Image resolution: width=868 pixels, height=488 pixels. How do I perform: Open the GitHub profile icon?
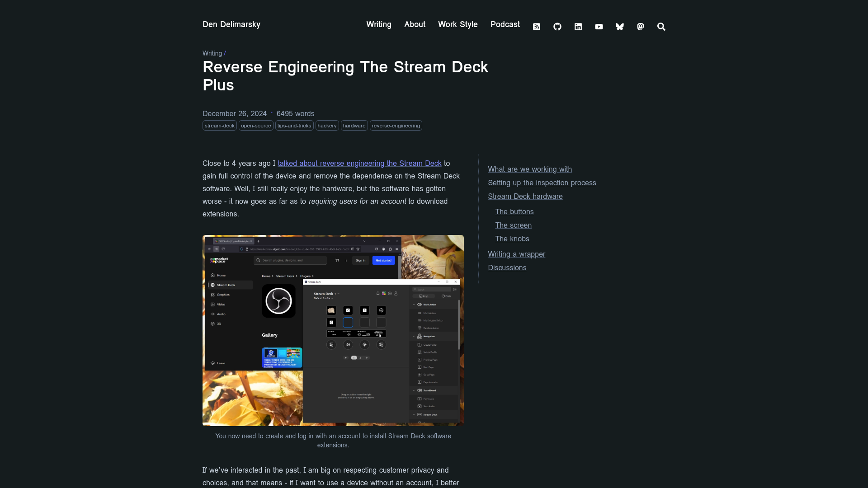(x=557, y=26)
